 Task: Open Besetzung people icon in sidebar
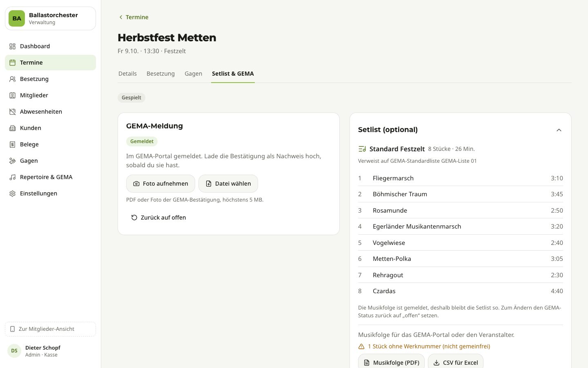(x=13, y=79)
